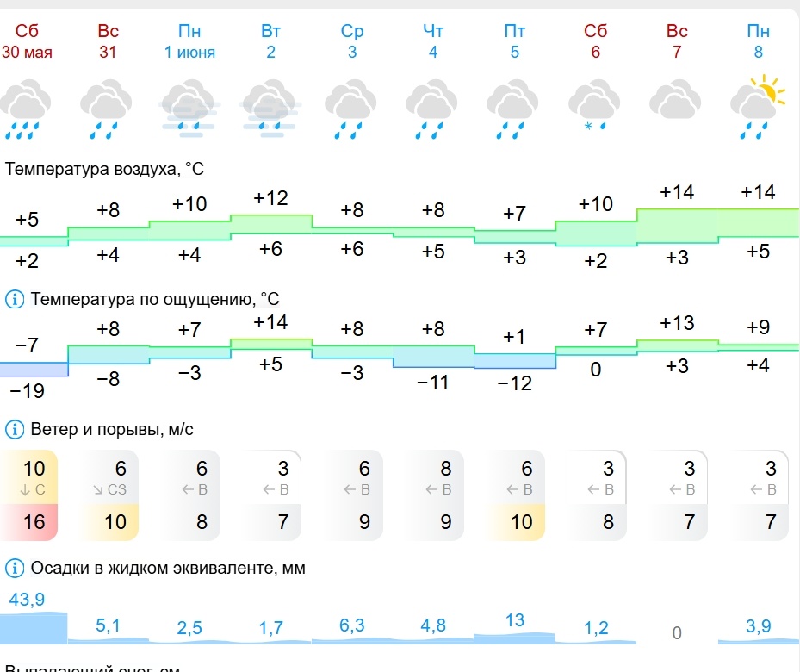Screen dimensions: 800x672
Task: Click the 13 mm precipitation bar for Friday
Action: coord(514,638)
